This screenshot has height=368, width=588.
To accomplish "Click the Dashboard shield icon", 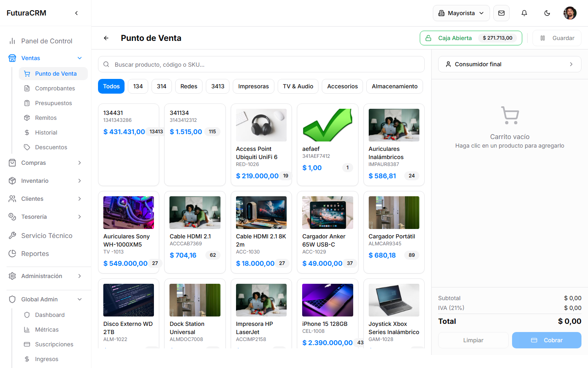I will [x=27, y=315].
